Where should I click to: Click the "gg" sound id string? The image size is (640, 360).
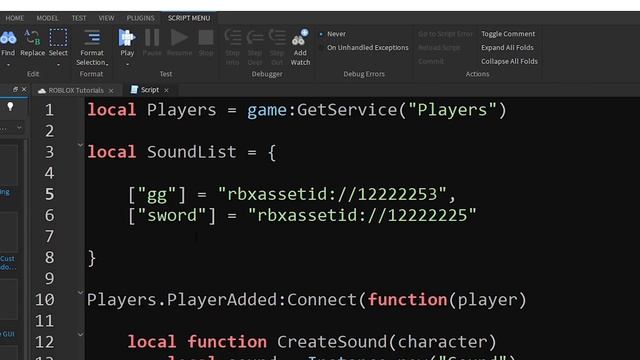point(332,194)
